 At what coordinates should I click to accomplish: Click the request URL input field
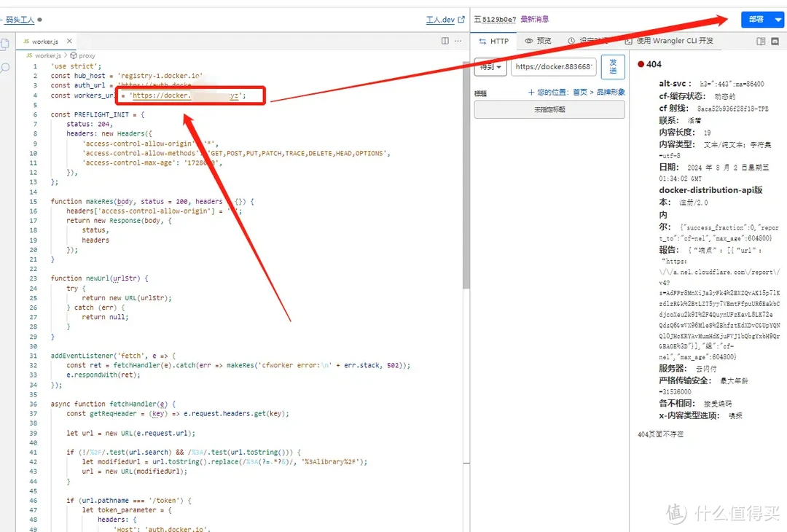tap(553, 67)
